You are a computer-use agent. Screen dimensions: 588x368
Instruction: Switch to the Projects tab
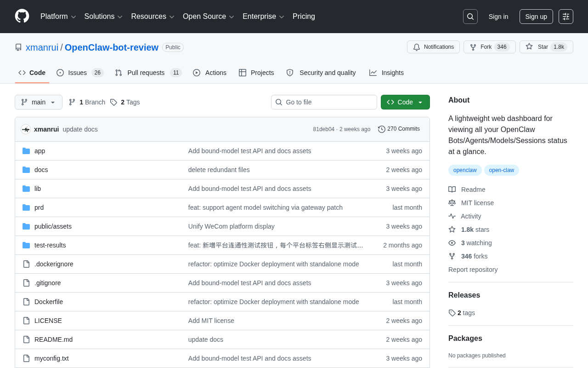point(256,73)
